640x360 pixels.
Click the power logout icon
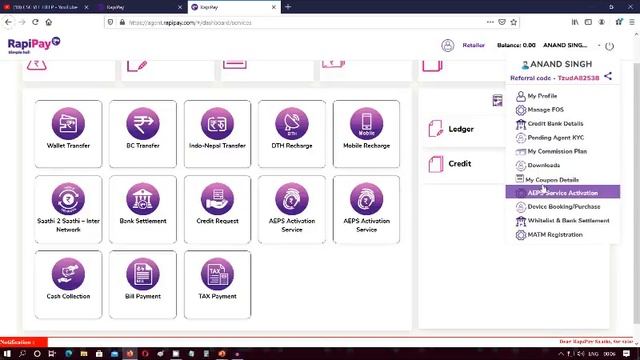point(609,46)
